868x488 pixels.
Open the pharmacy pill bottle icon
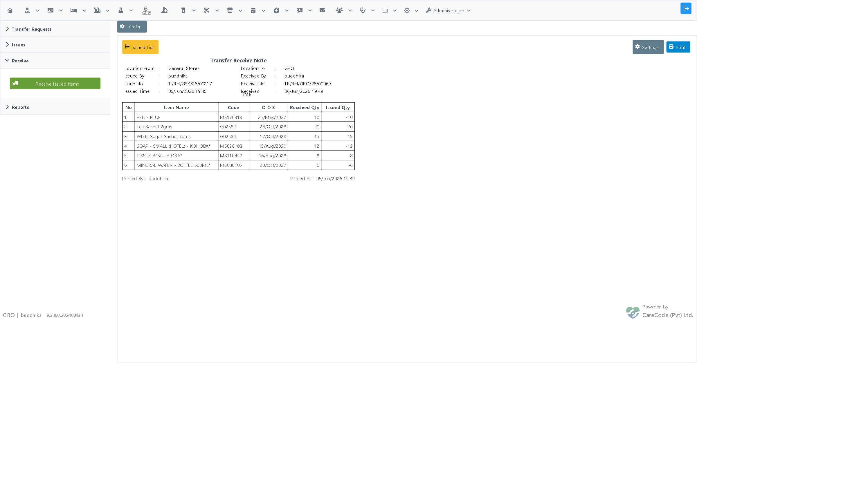[x=183, y=10]
